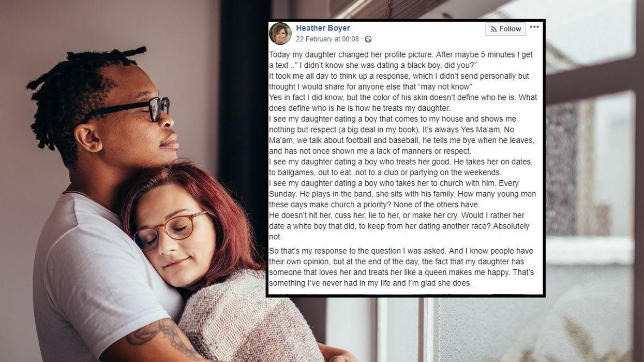Click the closing paragraph 'So that's my response'
The image size is (644, 362).
pyautogui.click(x=401, y=267)
